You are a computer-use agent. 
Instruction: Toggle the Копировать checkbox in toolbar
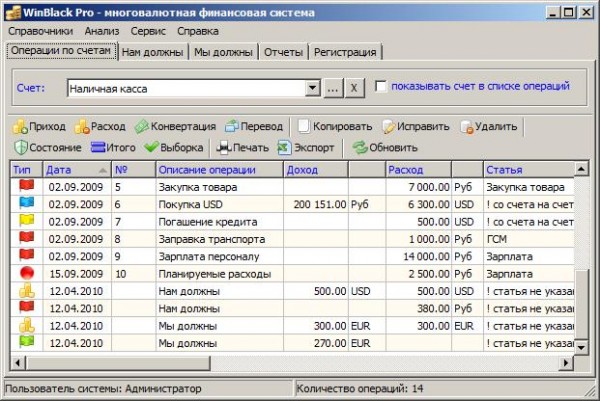303,127
